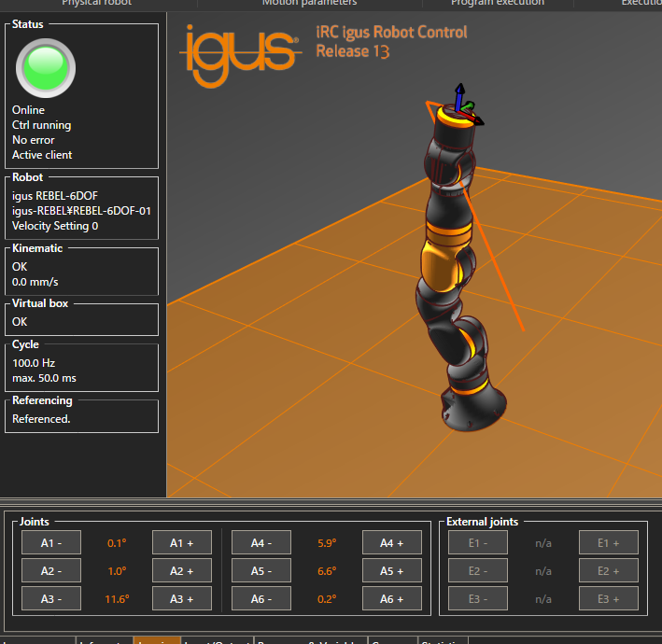This screenshot has width=662, height=644.
Task: Open the Motion parameters tab
Action: point(309,4)
